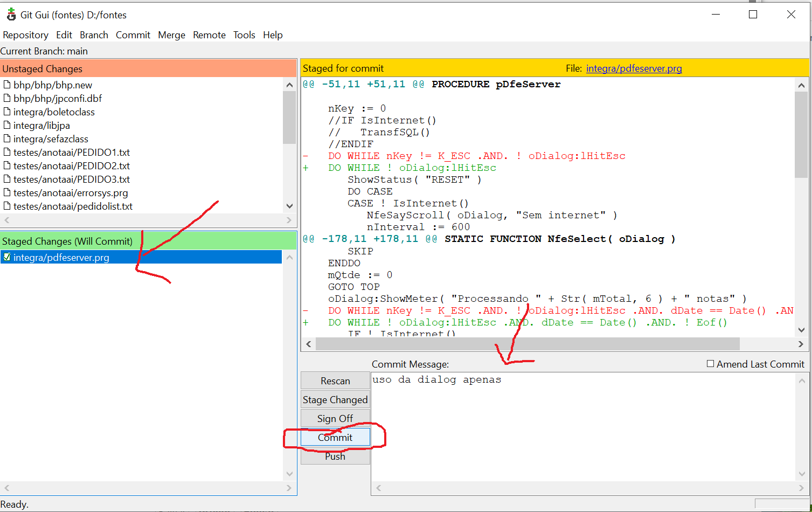
Task: Click the diff horizontal scrollbar thumb
Action: [x=527, y=344]
